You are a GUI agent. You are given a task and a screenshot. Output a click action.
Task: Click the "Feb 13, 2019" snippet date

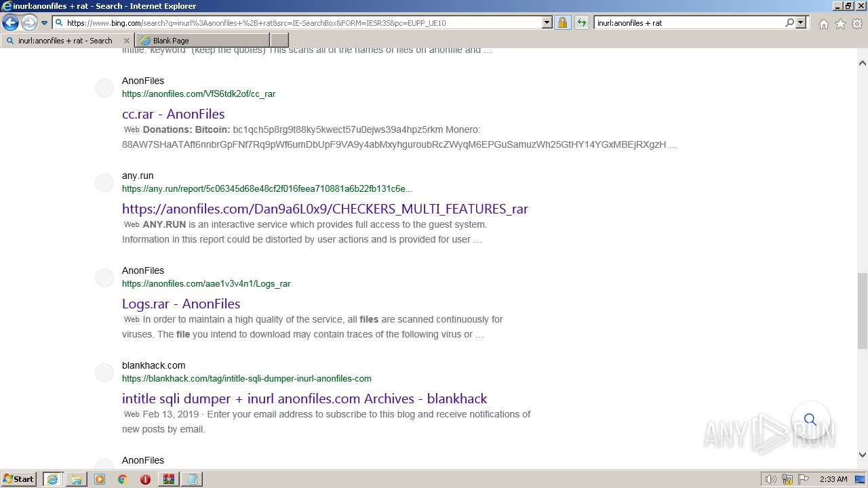click(x=171, y=414)
